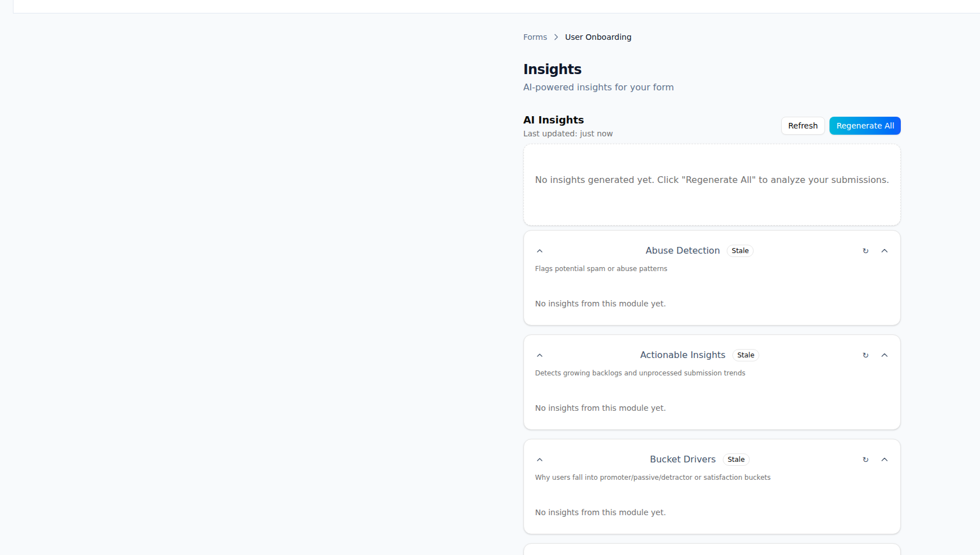This screenshot has height=555, width=980.
Task: Click the Stale badge on Bucket Drivers
Action: 736,459
